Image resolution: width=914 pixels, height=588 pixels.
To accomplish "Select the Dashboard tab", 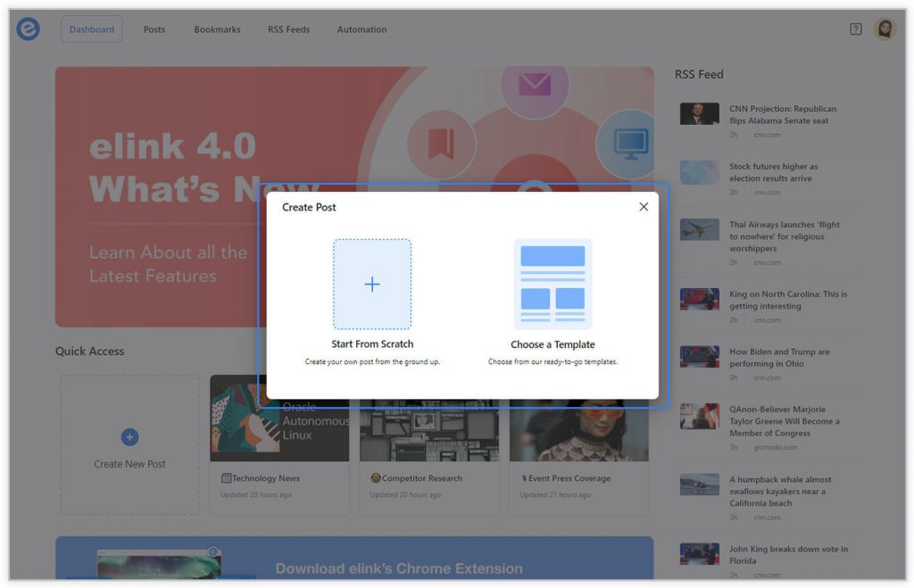I will tap(91, 29).
